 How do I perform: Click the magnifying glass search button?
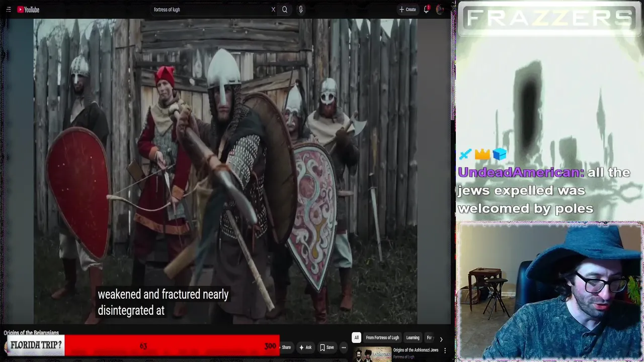[x=285, y=10]
